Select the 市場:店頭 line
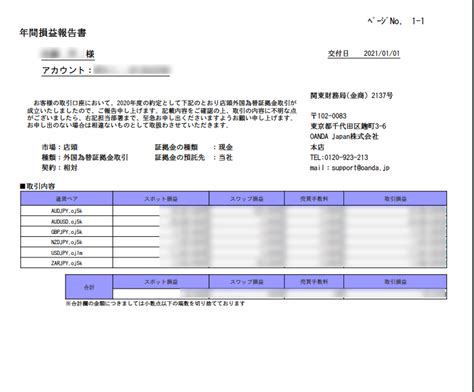474x392 pixels. [x=60, y=147]
